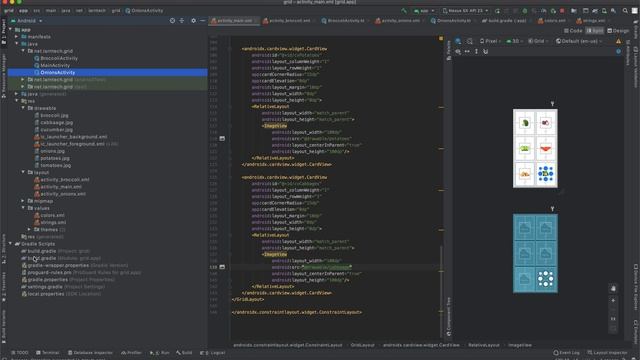The image size is (640, 360).
Task: Expand the mipmap folder
Action: coord(23,201)
